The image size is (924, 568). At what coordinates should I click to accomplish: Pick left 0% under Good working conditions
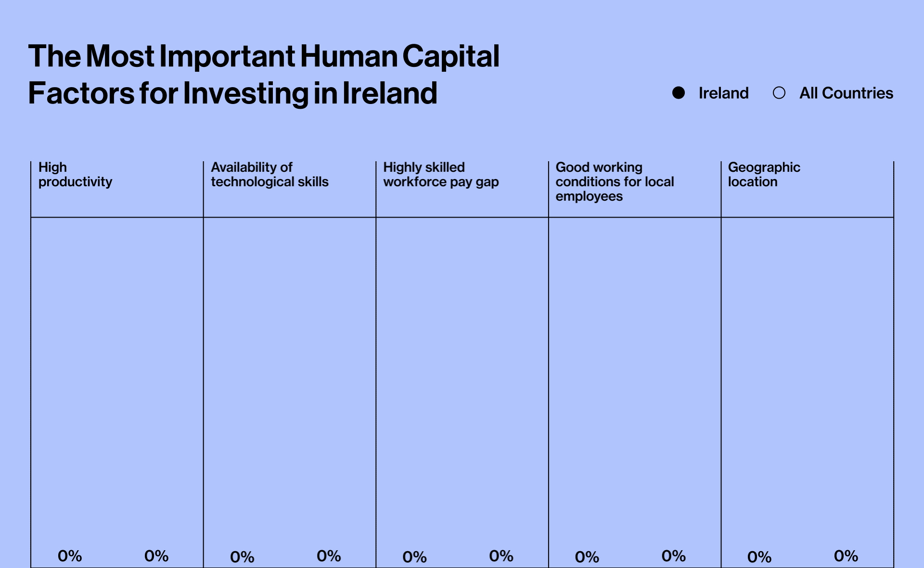587,557
